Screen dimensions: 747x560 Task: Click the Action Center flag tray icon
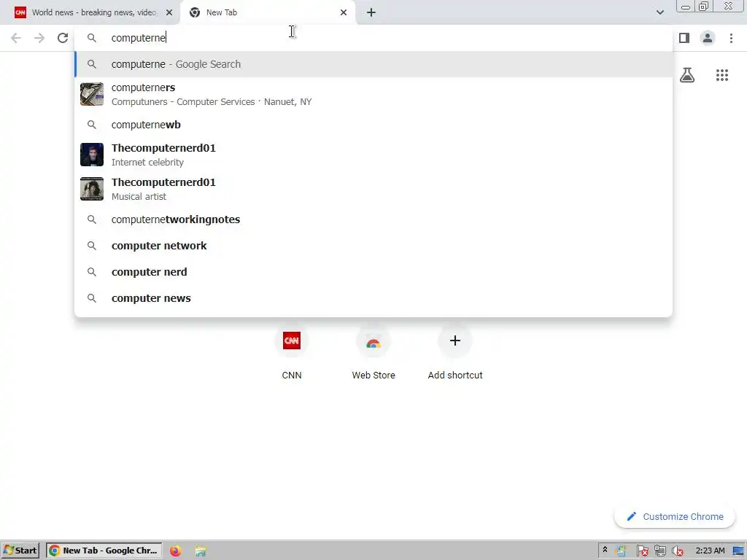(x=642, y=551)
